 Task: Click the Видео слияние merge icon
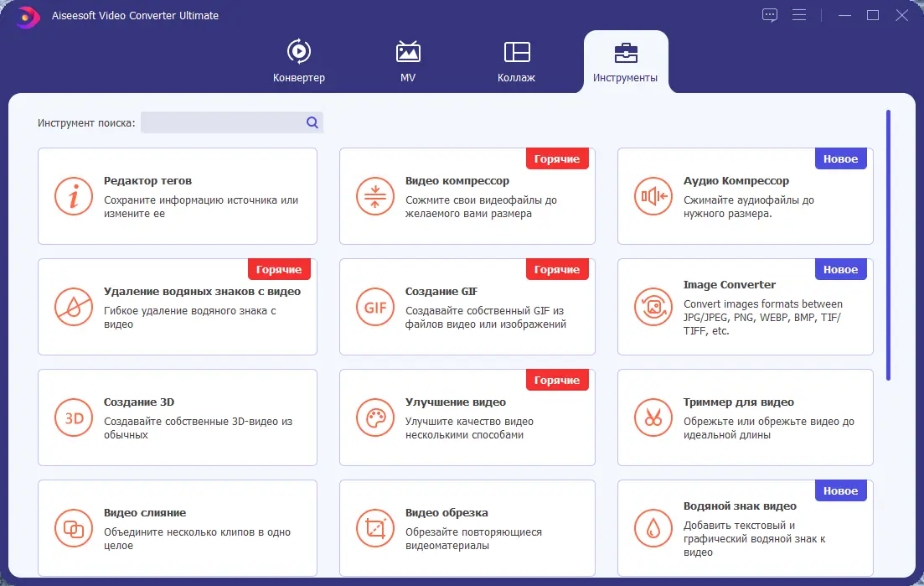(x=74, y=528)
